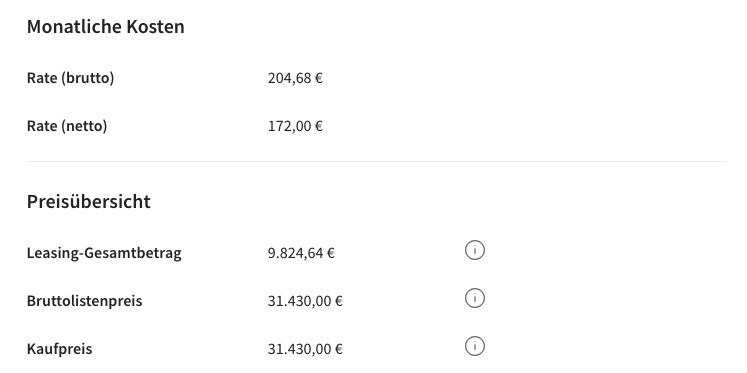This screenshot has width=747, height=373.
Task: Select the Leasing-Gesamtbetrag label
Action: click(x=104, y=253)
